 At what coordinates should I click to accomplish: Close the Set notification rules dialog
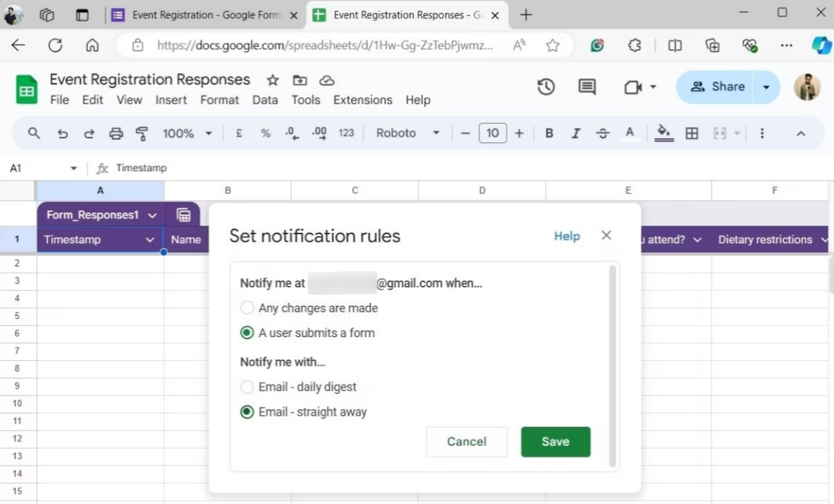point(606,236)
